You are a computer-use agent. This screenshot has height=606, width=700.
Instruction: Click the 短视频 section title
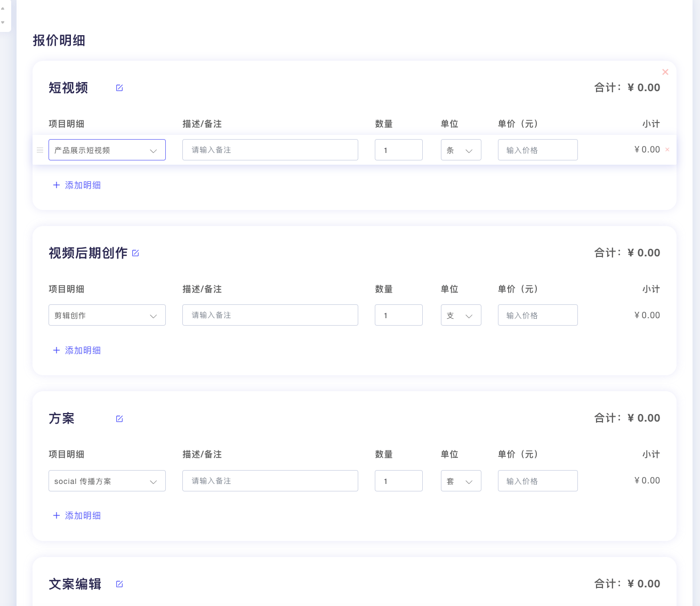[x=68, y=88]
